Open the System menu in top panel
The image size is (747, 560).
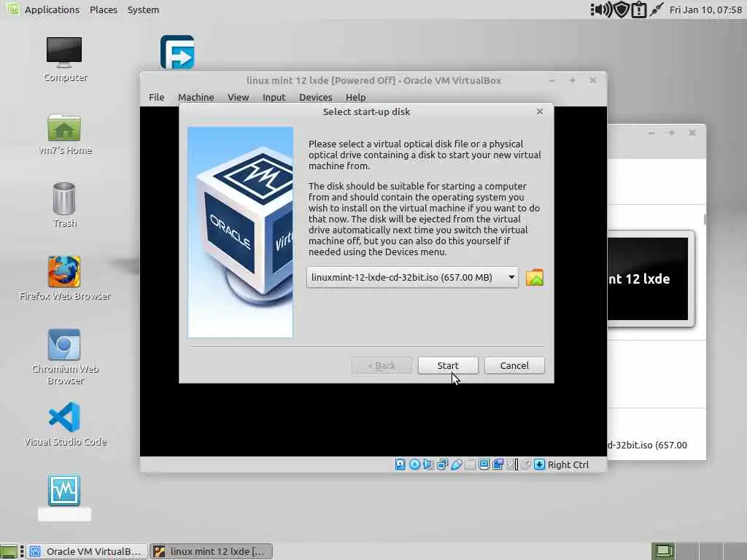click(x=144, y=9)
